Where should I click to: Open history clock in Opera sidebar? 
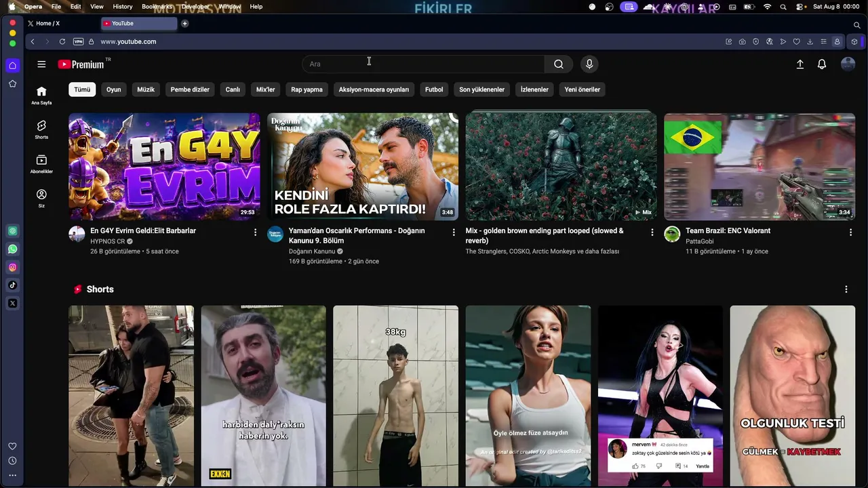(12, 461)
